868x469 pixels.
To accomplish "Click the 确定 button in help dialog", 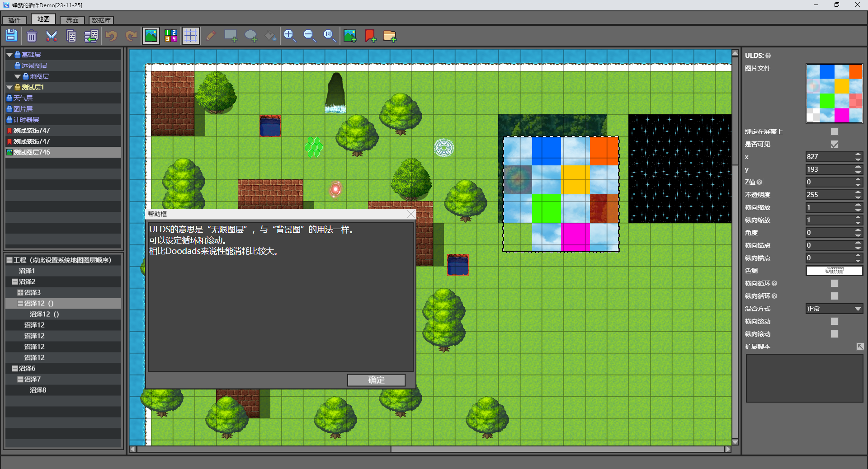I will coord(376,380).
